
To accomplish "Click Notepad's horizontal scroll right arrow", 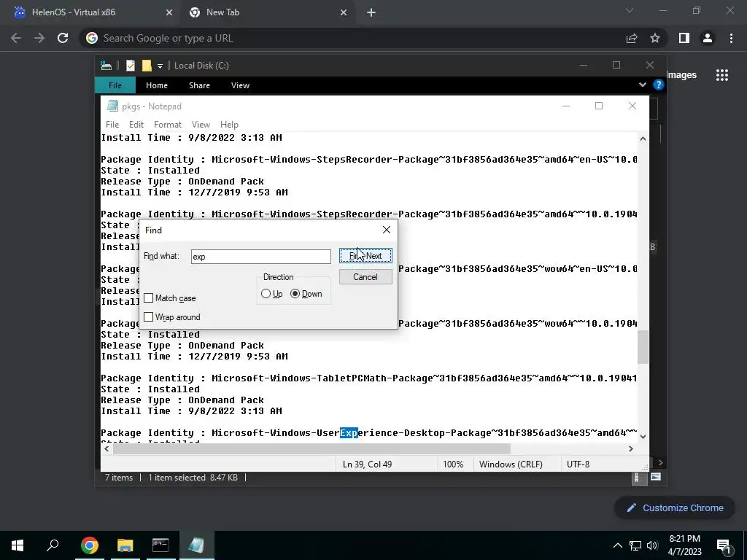I will tap(631, 448).
